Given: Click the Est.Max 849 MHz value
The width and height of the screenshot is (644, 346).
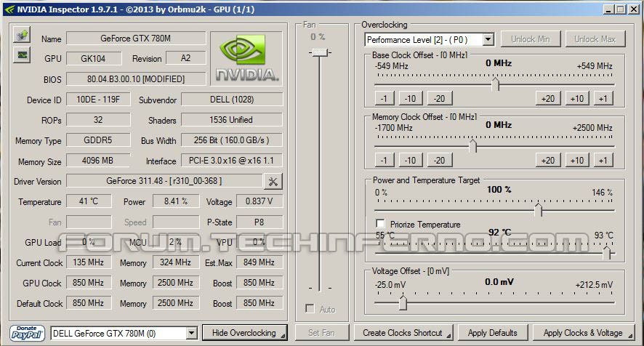Looking at the screenshot, I should (x=259, y=262).
